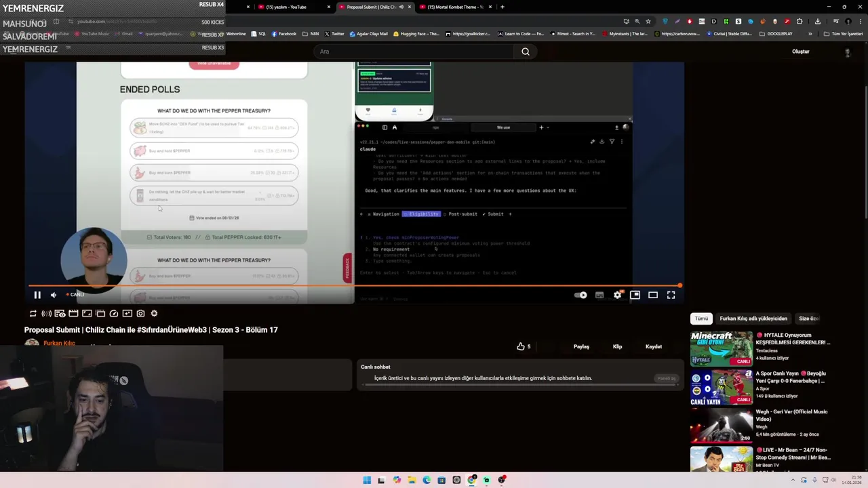Viewport: 868px width, 488px height.
Task: Open the extension settings gear below player
Action: (154, 313)
